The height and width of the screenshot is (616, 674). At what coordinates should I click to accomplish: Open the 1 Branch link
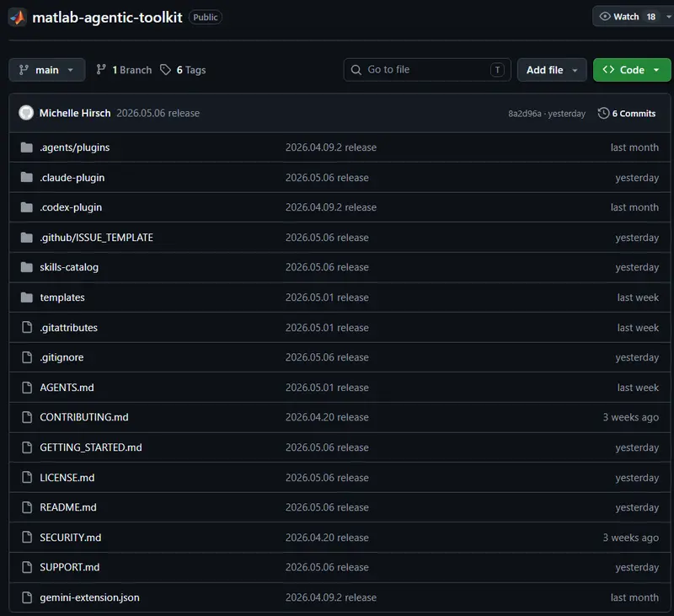tap(124, 70)
